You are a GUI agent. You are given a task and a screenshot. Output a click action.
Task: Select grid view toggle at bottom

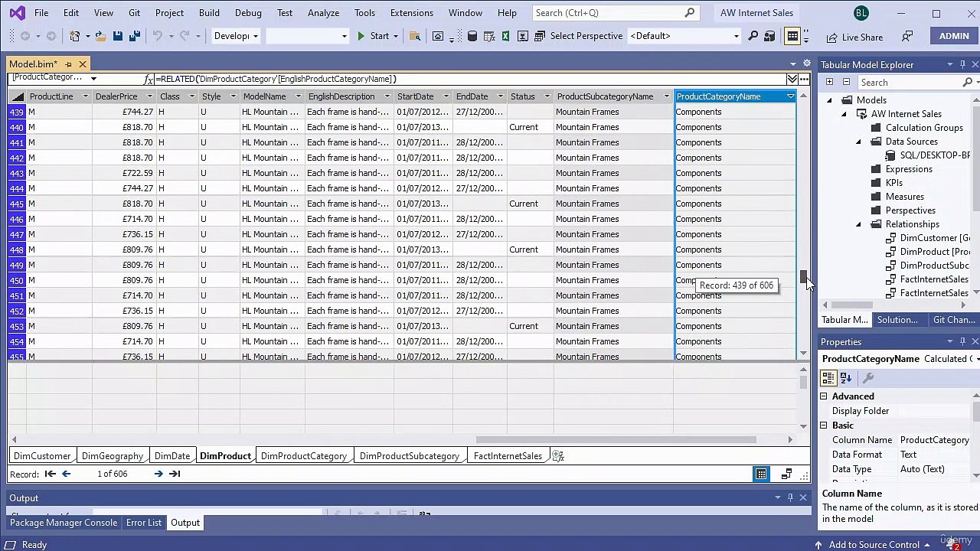761,474
